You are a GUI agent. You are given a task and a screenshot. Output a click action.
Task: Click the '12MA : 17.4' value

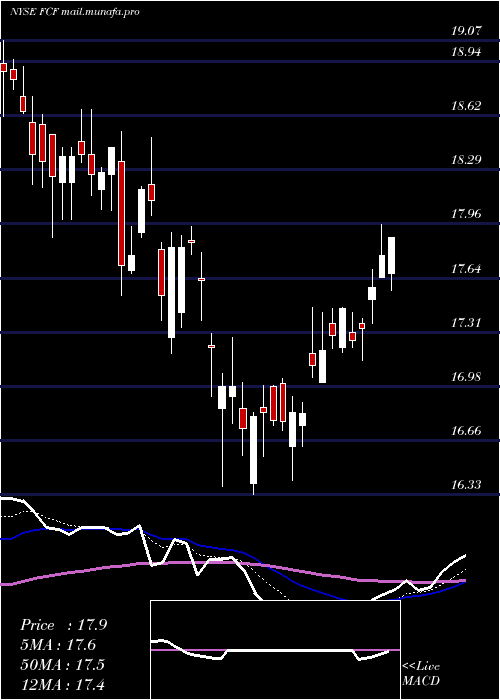[x=62, y=684]
